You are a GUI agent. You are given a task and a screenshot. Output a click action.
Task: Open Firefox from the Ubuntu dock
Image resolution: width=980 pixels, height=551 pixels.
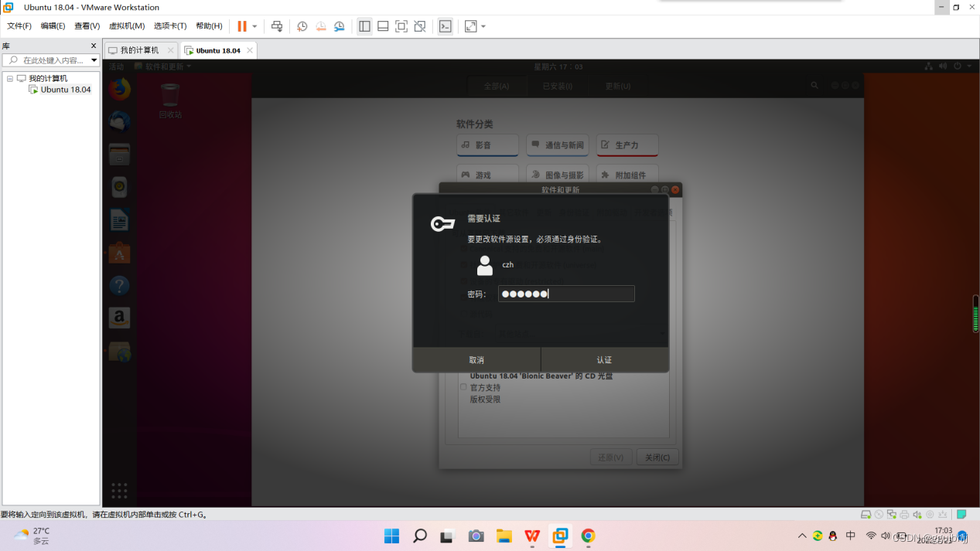click(x=119, y=90)
